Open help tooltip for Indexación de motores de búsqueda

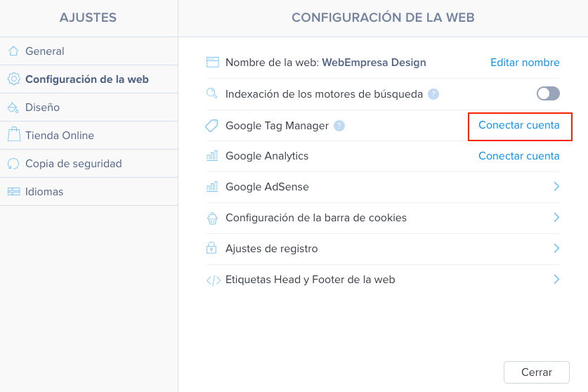[x=433, y=93]
